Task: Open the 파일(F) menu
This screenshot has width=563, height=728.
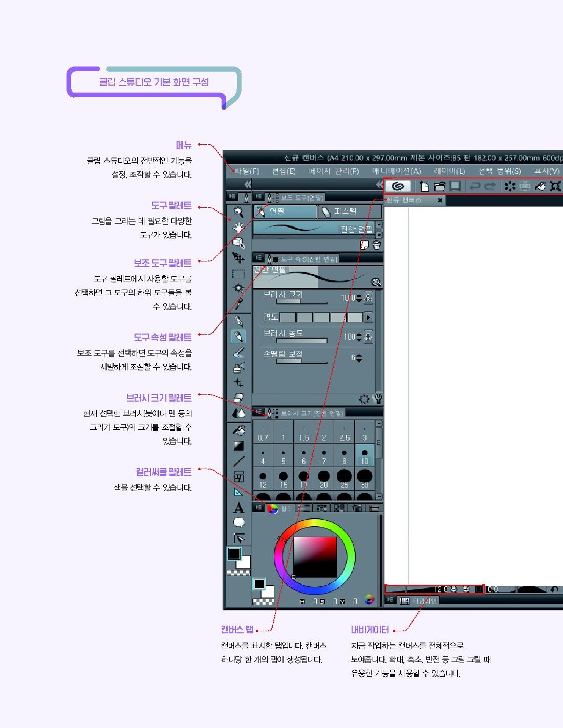Action: point(247,171)
